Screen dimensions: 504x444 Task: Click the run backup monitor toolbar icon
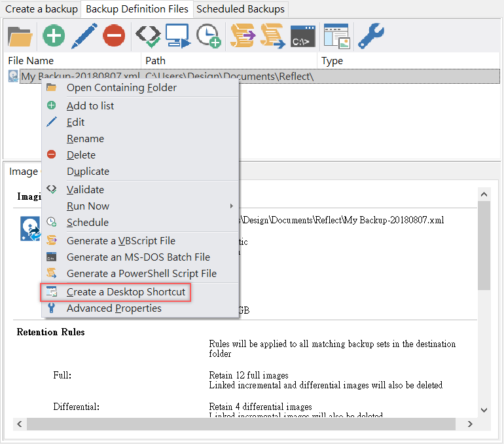[178, 35]
